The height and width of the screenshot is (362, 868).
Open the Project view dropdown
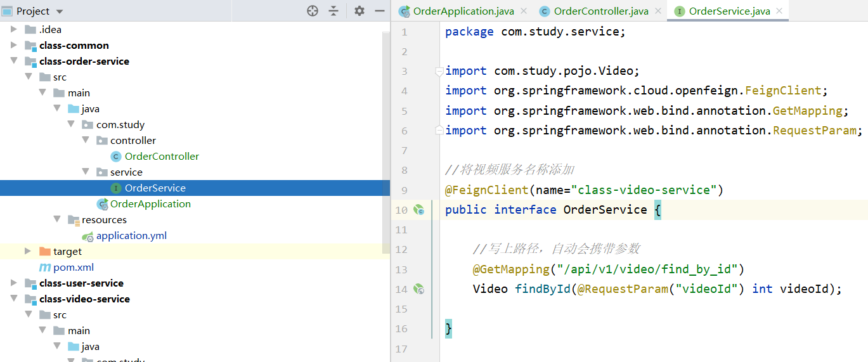pos(60,11)
